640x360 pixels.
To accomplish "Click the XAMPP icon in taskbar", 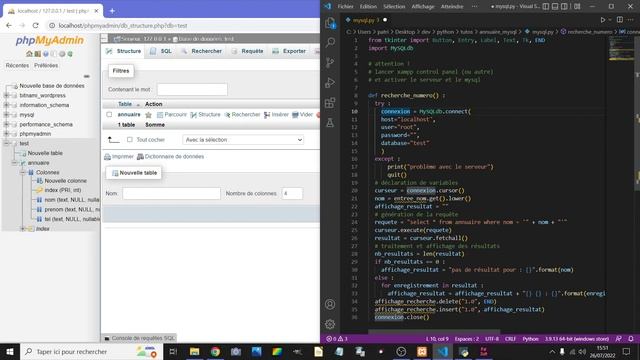I will [422, 351].
